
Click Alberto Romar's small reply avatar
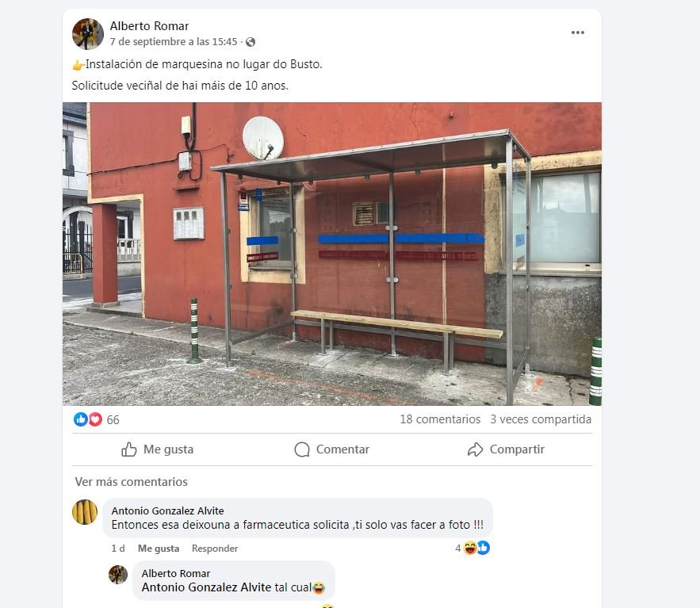pyautogui.click(x=118, y=575)
